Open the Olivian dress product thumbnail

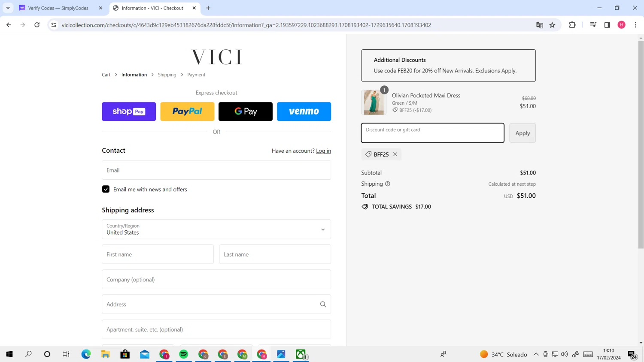point(374,103)
